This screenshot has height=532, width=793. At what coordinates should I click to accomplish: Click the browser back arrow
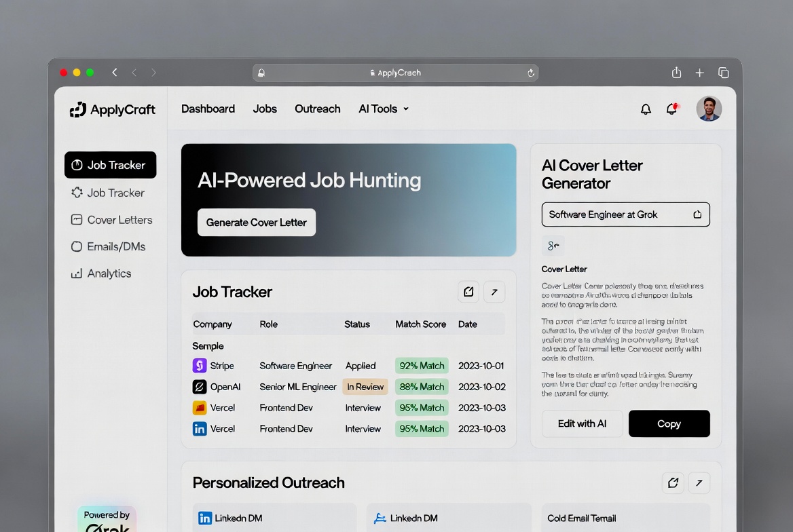(115, 73)
